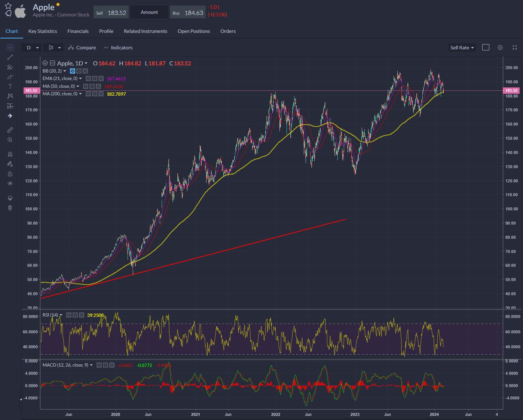This screenshot has height=420, width=523.
Task: Open the object tree layers icon
Action: [10, 198]
